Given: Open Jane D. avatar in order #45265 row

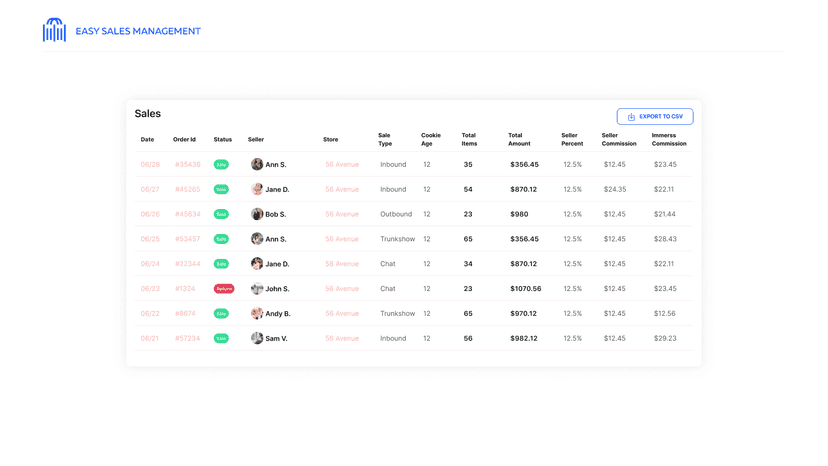Looking at the screenshot, I should pos(257,189).
